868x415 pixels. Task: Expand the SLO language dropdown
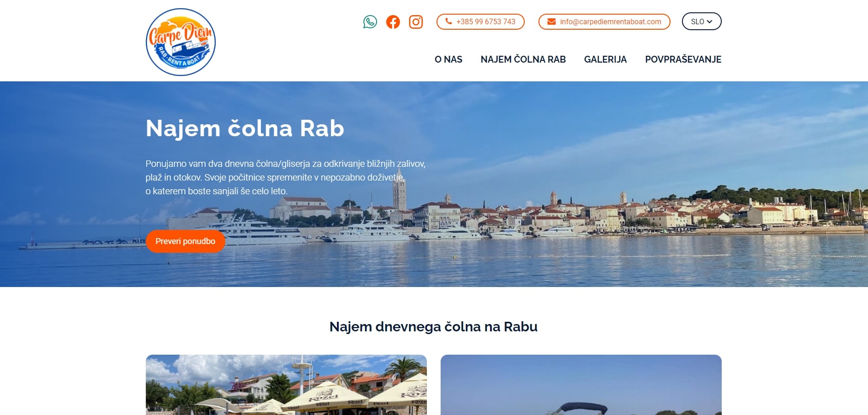click(702, 21)
